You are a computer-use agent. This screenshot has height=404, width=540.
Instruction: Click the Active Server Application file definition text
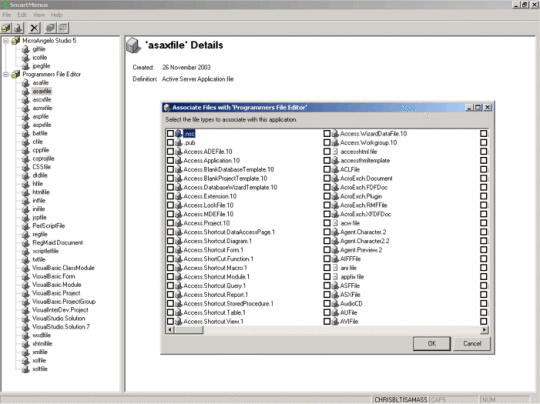pyautogui.click(x=198, y=79)
